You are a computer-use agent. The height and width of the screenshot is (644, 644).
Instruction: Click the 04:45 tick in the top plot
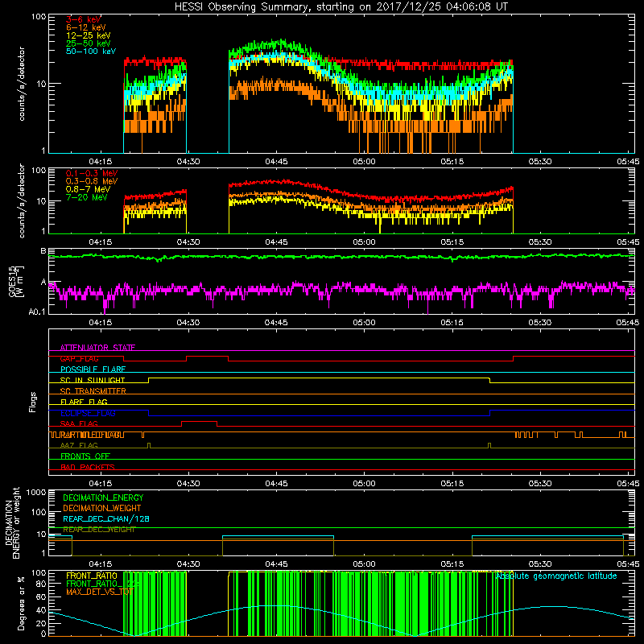[276, 162]
